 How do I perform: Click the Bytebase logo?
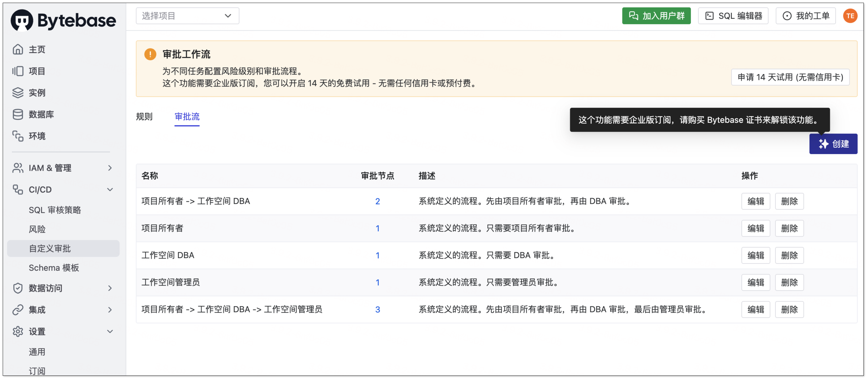63,20
